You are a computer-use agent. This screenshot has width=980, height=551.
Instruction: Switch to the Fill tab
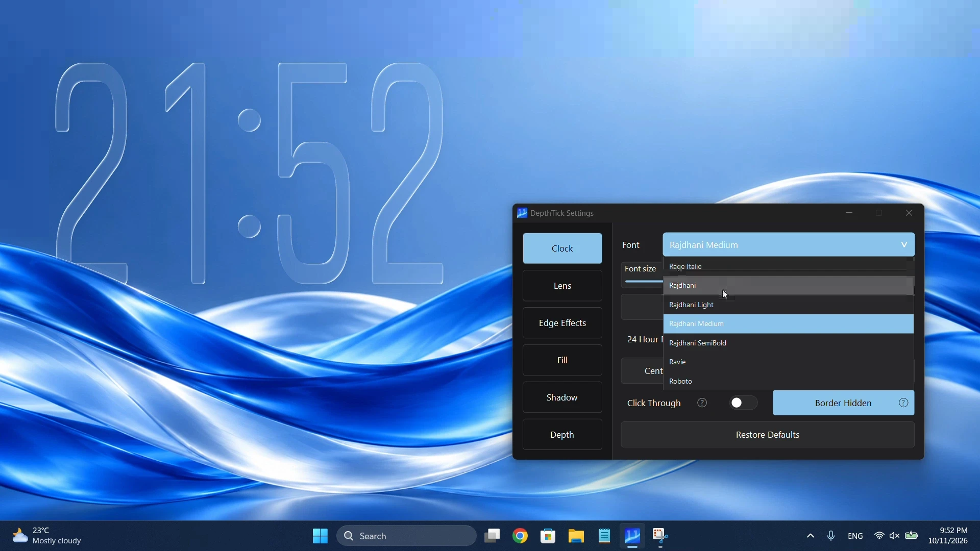pos(562,361)
